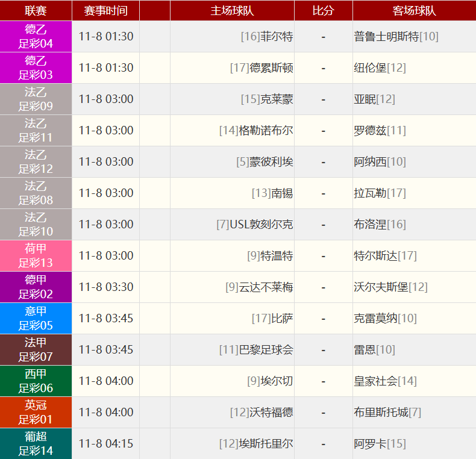Screen dimensions: 476x459
Task: Click the 赛事时间 column header
Action: (105, 11)
